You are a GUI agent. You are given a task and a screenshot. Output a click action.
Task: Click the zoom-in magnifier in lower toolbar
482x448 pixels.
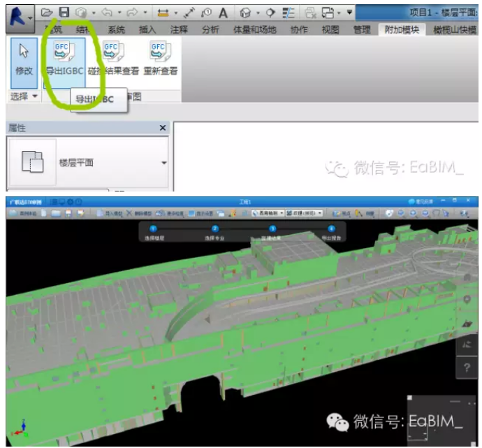pos(414,213)
